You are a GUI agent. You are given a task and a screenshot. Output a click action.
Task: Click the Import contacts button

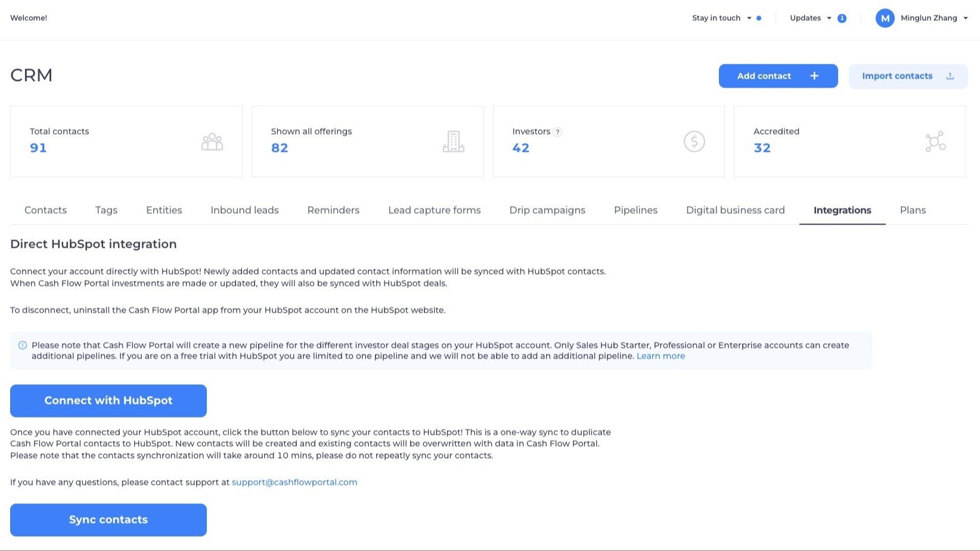(908, 76)
